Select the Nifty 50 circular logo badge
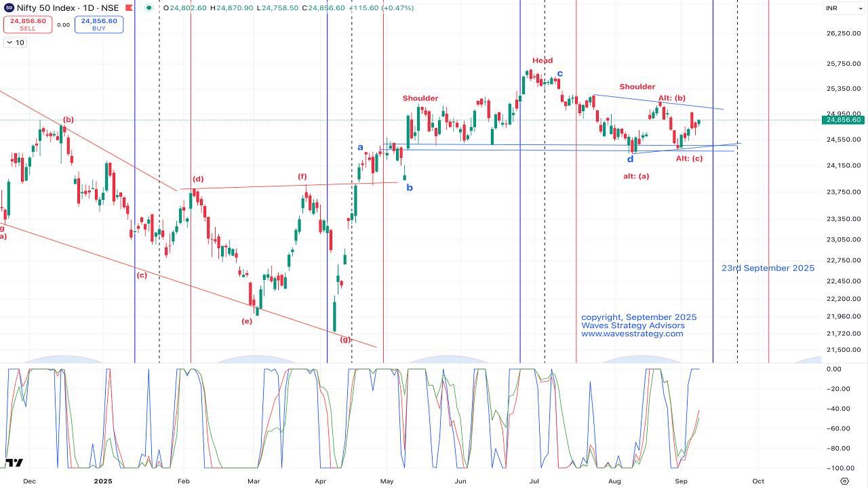Viewport: 868px width, 488px height. (9, 9)
